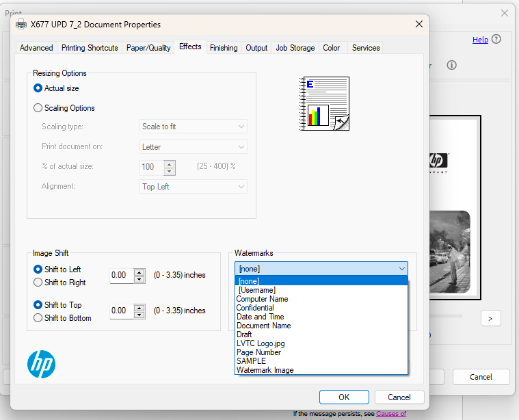Switch to the Finishing tab
Viewport: 519px width, 420px height.
[224, 48]
